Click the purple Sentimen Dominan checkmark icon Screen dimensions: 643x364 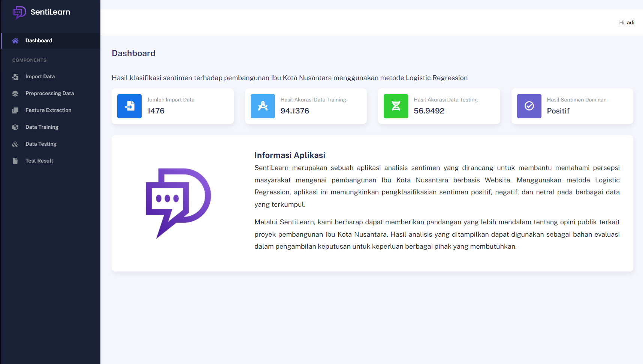click(x=529, y=106)
